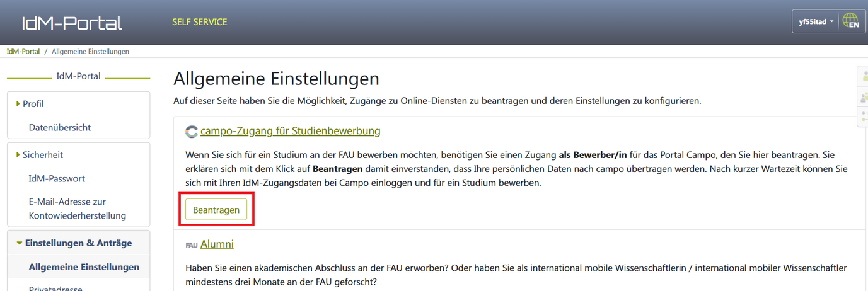
Task: Switch language with the globe EN icon
Action: pos(851,21)
